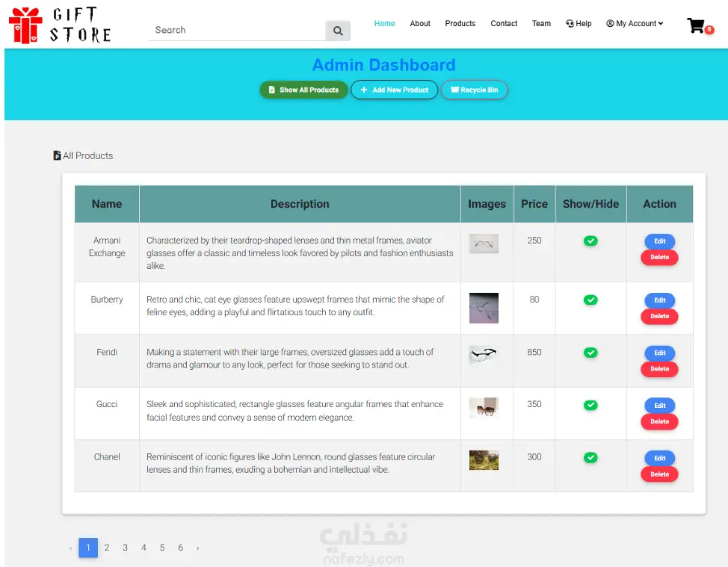Screen dimensions: 728x567
Task: Select pagination page 1
Action: click(88, 548)
